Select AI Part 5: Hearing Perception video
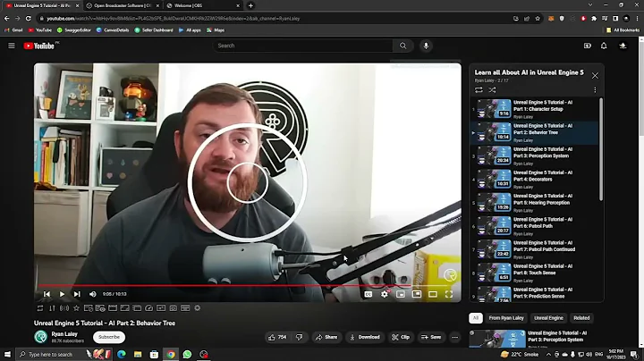The width and height of the screenshot is (644, 361). click(x=533, y=203)
